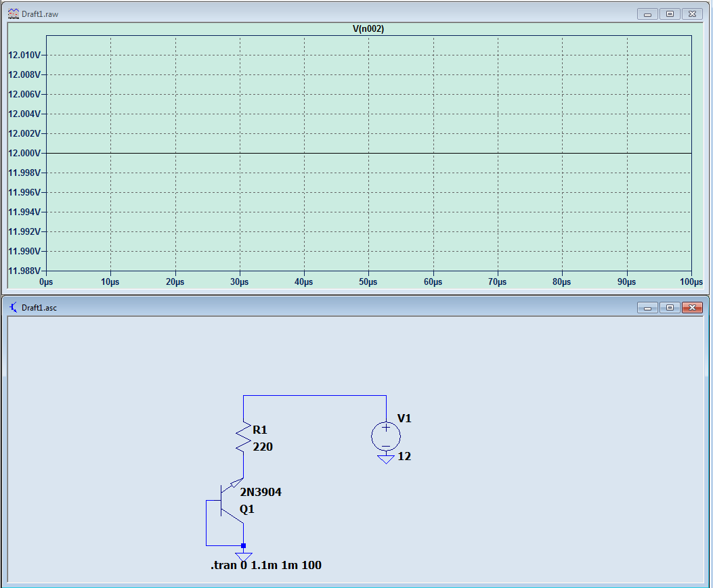Click the transistor icon in Draft1.asc title
This screenshot has height=588, width=713.
click(13, 308)
